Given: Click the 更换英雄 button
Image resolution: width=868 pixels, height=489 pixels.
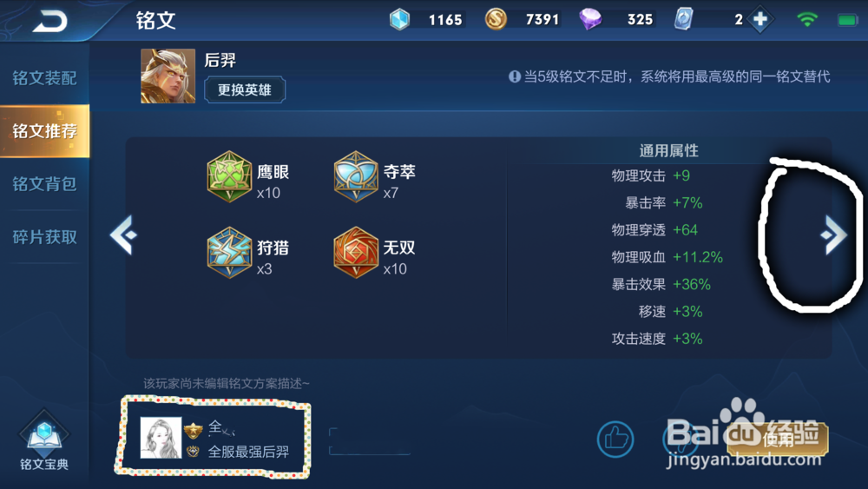Looking at the screenshot, I should [245, 89].
